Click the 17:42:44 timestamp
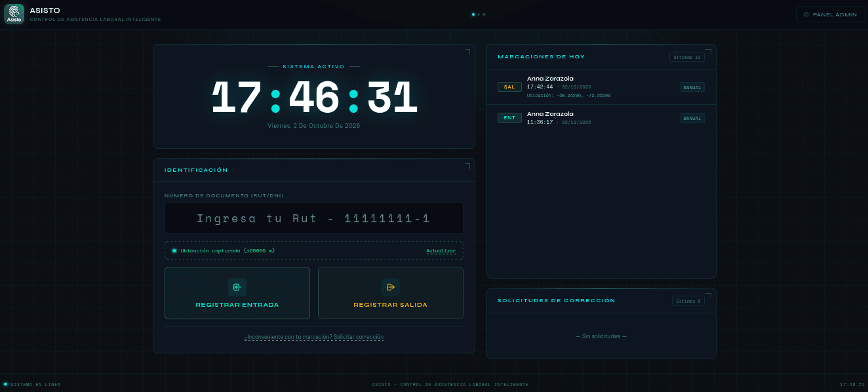This screenshot has width=868, height=392. coord(540,87)
